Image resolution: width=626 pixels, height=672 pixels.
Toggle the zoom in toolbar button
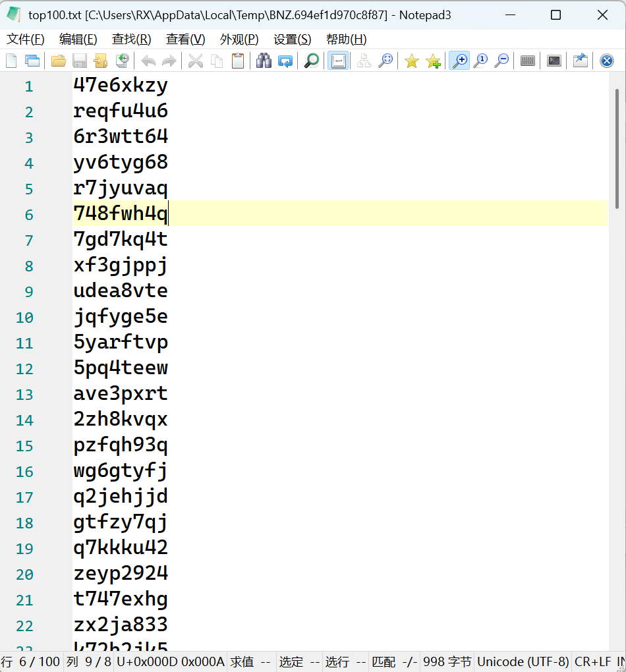(459, 61)
